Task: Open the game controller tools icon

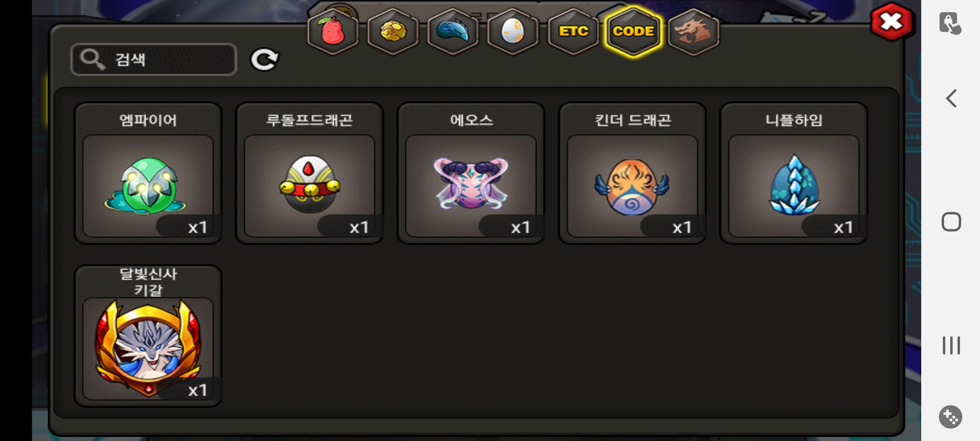Action: pos(951,417)
